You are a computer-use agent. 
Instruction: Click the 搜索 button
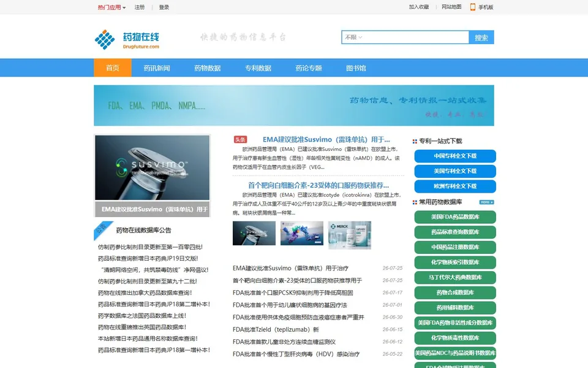481,37
